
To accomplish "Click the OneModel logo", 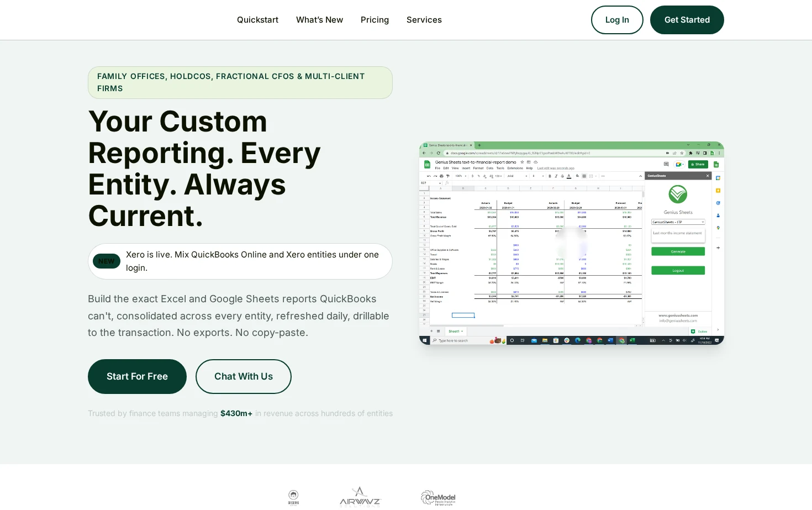I will pos(438,498).
